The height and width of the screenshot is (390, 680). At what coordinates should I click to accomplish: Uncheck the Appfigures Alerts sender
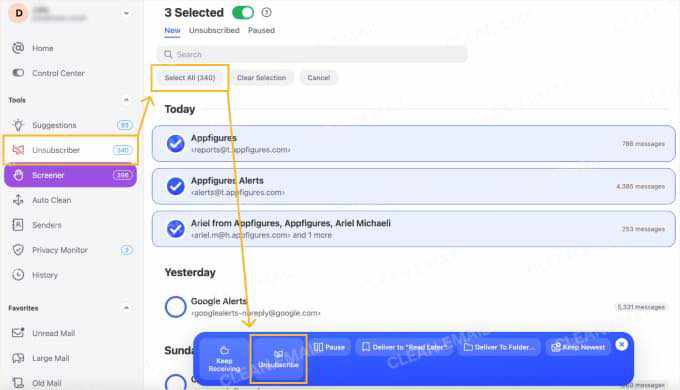pos(176,186)
